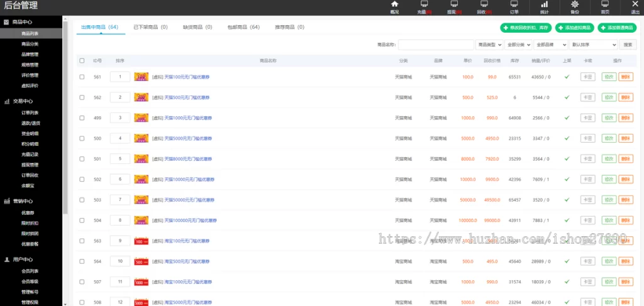The width and height of the screenshot is (644, 306).
Task: Open 统计 statistics bar chart icon
Action: point(544,5)
